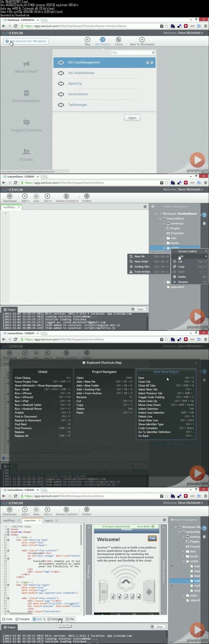Image resolution: width=209 pixels, height=644 pixels.
Task: Close the login.js tab with its X
Action: coord(56,520)
